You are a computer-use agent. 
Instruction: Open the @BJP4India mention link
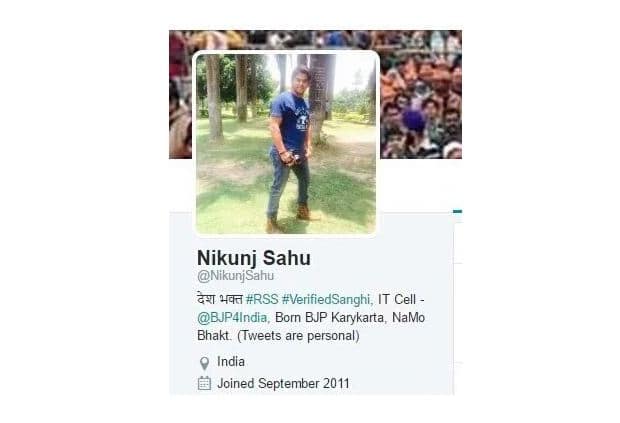[x=233, y=317]
